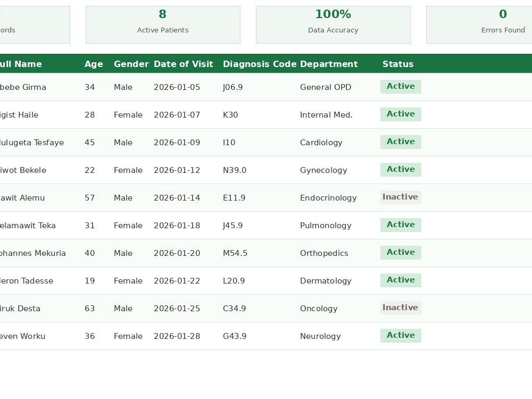This screenshot has height=399, width=532.
Task: Click the Oncology department cell
Action: tap(319, 309)
